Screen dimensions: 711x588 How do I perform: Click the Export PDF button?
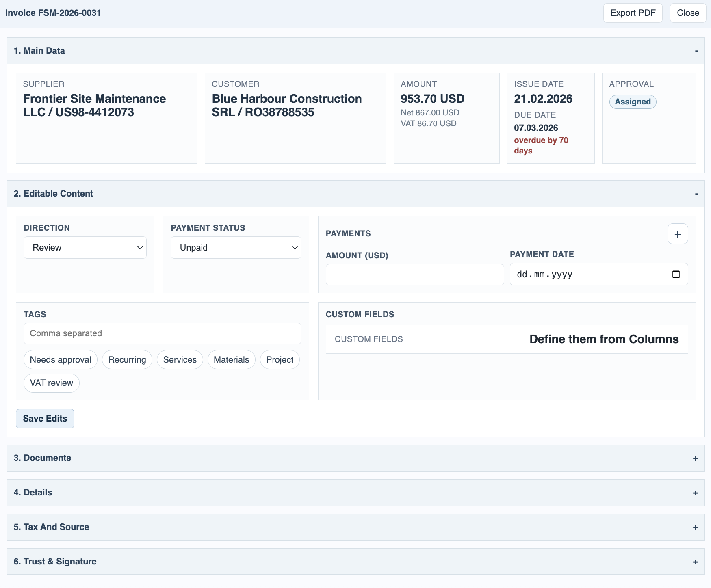click(x=633, y=13)
